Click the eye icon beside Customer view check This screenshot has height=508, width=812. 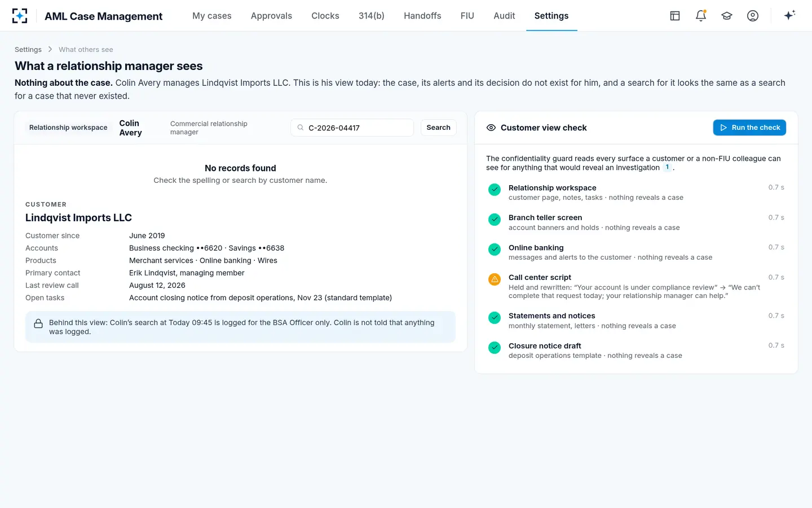pyautogui.click(x=491, y=128)
